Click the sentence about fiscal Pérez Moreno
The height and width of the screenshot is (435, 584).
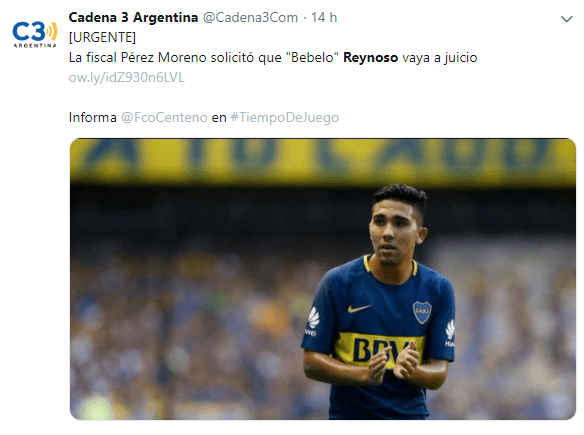pyautogui.click(x=273, y=58)
